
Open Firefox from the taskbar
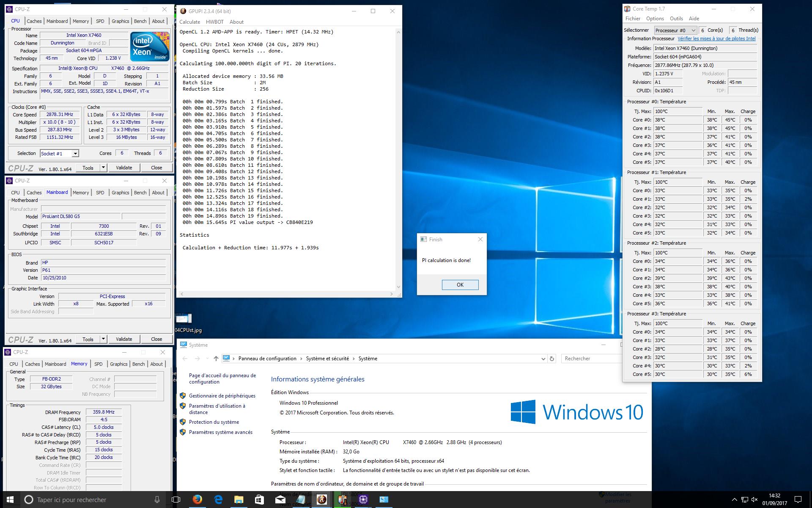click(197, 500)
